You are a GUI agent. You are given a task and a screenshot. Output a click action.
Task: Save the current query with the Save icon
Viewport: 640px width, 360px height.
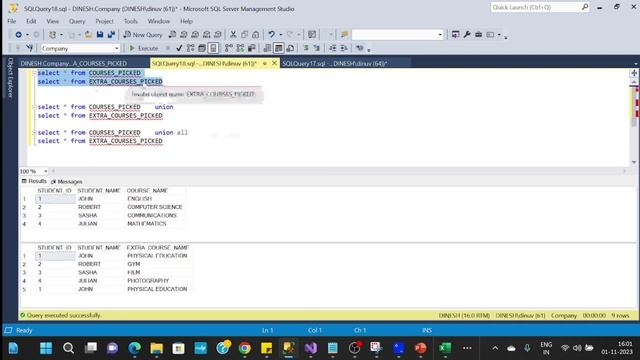pyautogui.click(x=100, y=35)
